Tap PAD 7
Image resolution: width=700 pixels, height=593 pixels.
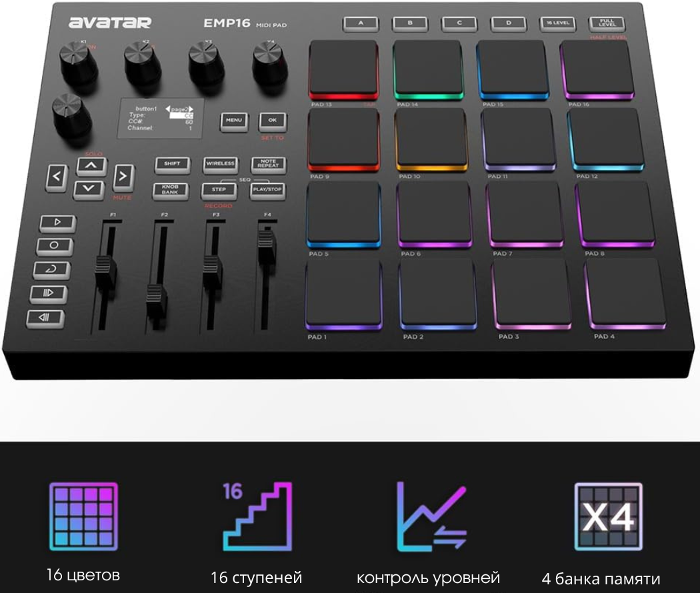(x=525, y=214)
